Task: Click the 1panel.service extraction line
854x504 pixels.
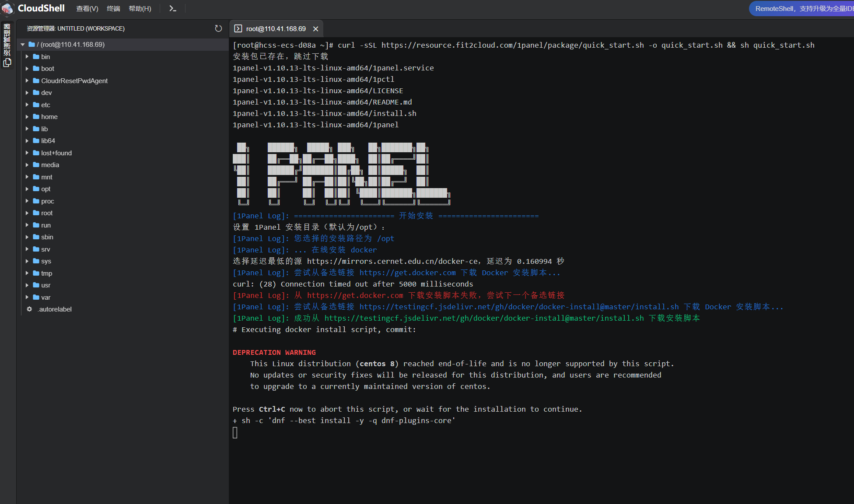Action: coord(333,68)
